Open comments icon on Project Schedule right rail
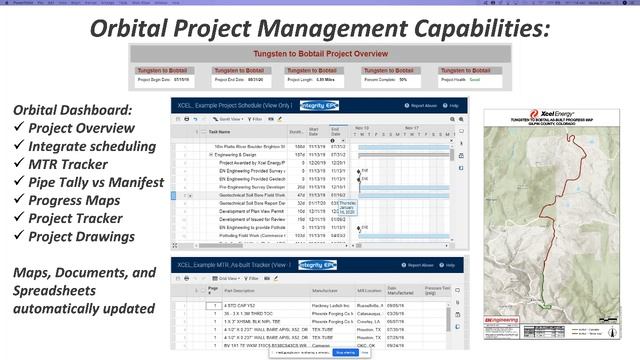The image size is (640, 360). pyautogui.click(x=461, y=131)
